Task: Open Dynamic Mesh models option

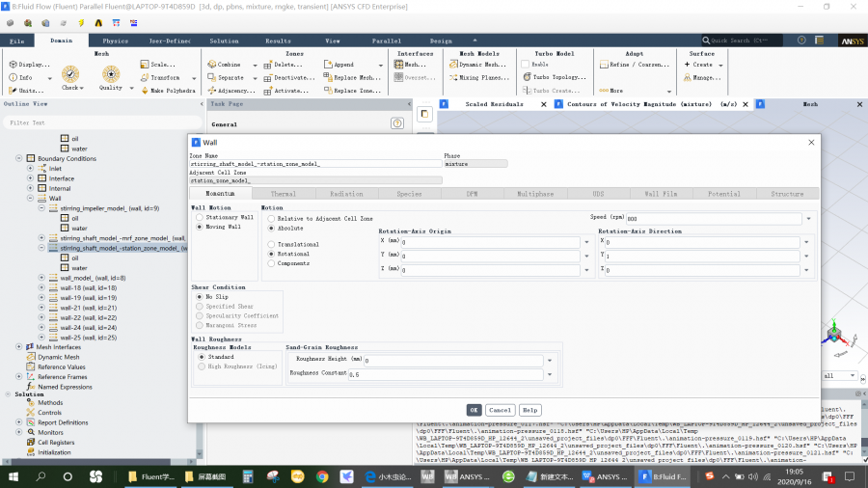Action: coord(451,65)
